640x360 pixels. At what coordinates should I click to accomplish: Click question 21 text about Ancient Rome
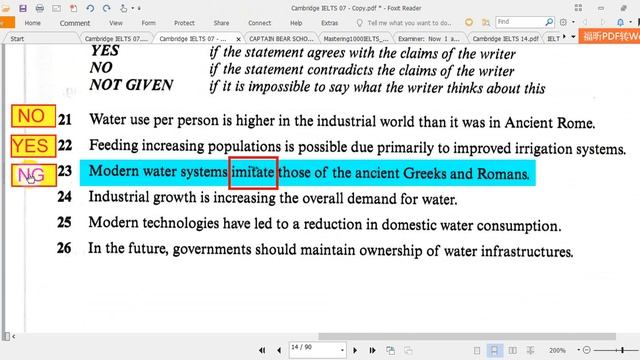pos(342,121)
